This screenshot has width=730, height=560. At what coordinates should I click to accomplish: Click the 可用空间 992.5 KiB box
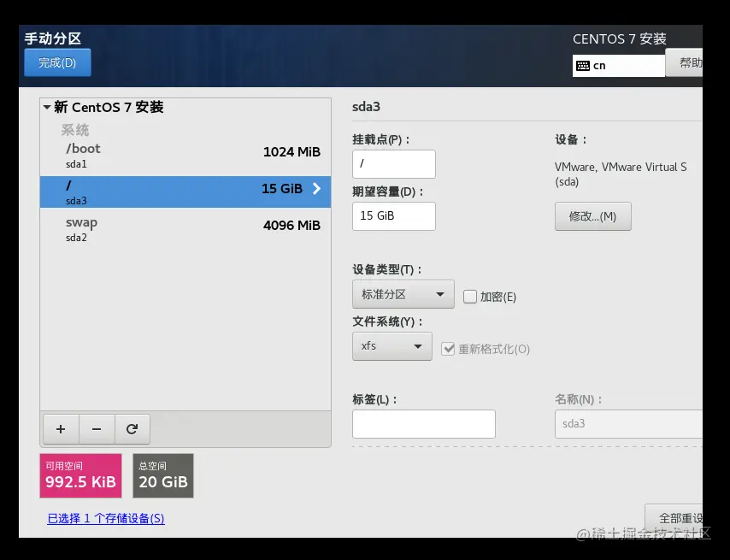(80, 475)
